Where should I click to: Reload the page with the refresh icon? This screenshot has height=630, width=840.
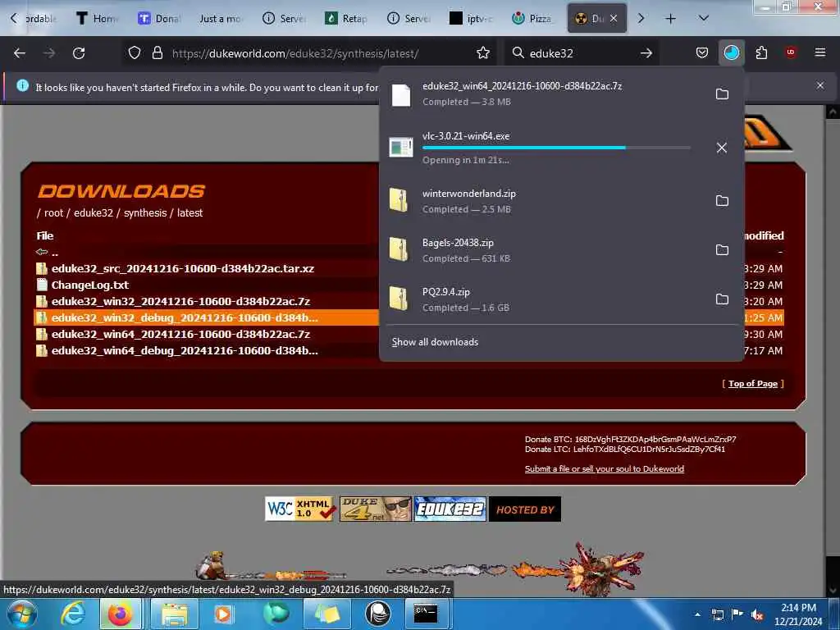(79, 53)
